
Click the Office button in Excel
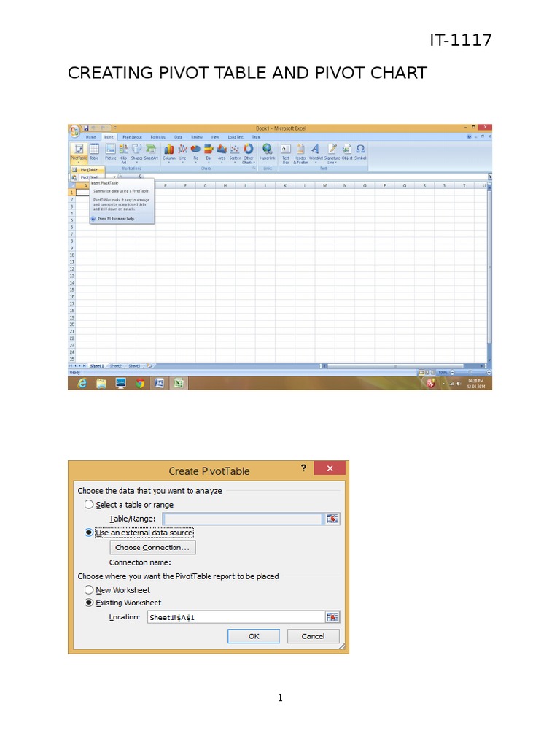click(x=75, y=131)
